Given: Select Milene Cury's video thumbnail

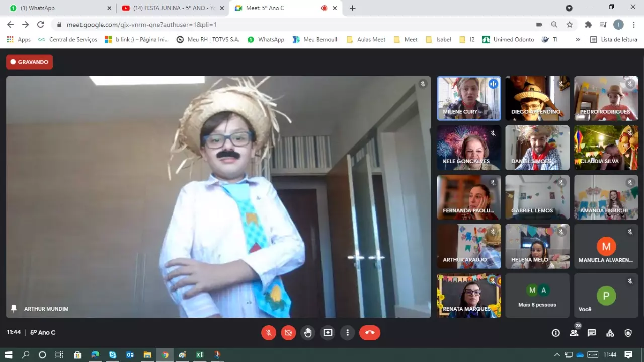Looking at the screenshot, I should (468, 98).
